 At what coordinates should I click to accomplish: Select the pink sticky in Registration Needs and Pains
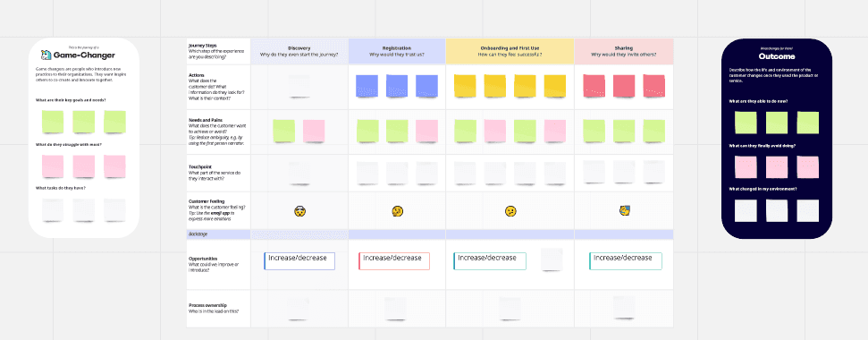426,131
